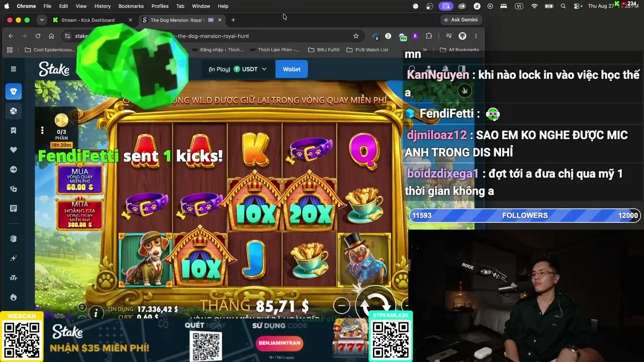The height and width of the screenshot is (362, 644).
Task: Reload the current page
Action: coord(38,36)
